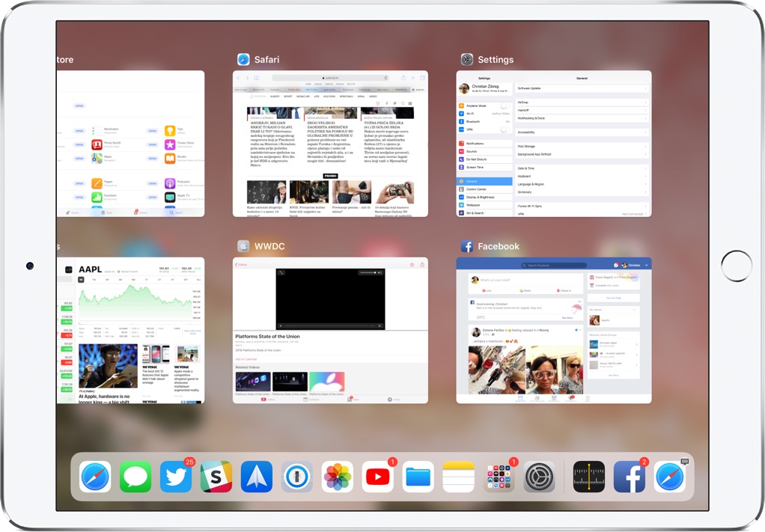
Task: Tap the Safari header icon above card
Action: pyautogui.click(x=243, y=60)
